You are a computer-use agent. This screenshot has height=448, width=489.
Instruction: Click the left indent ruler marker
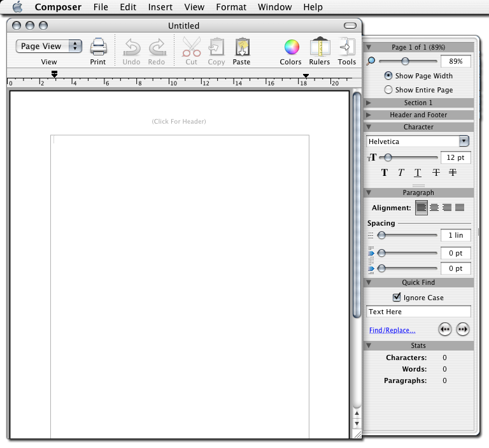click(54, 74)
